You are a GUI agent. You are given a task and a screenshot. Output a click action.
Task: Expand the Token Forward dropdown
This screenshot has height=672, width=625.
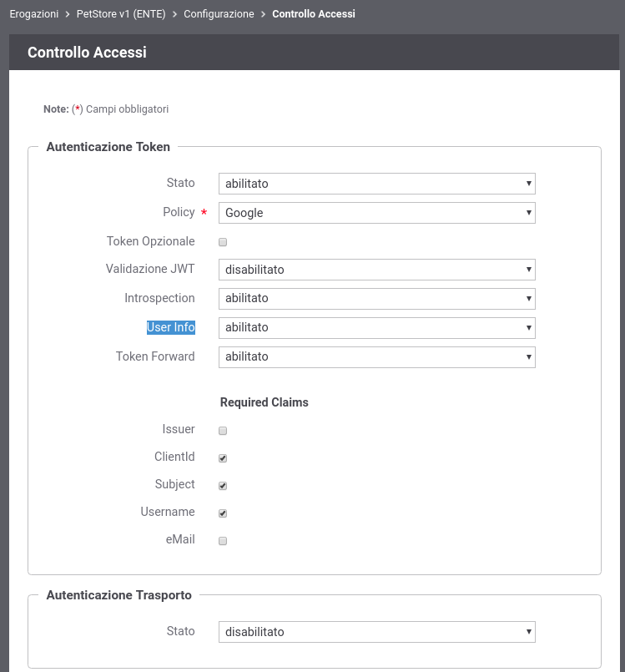pyautogui.click(x=377, y=356)
